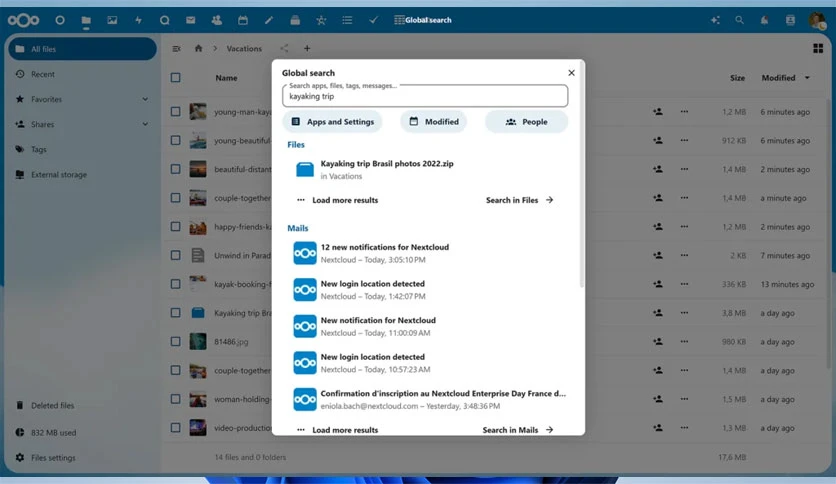Screen dimensions: 836x484
Task: Check the video-production file checkbox
Action: [x=175, y=427]
